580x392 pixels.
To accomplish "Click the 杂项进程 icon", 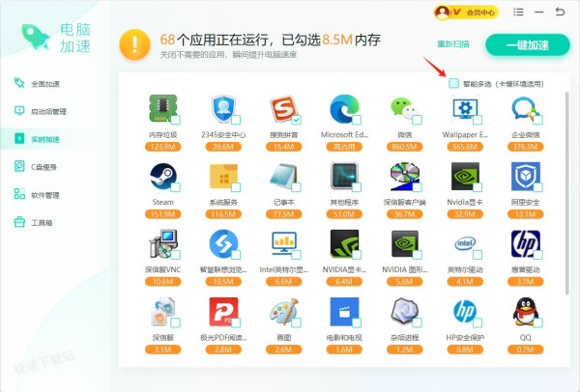I will pyautogui.click(x=405, y=312).
